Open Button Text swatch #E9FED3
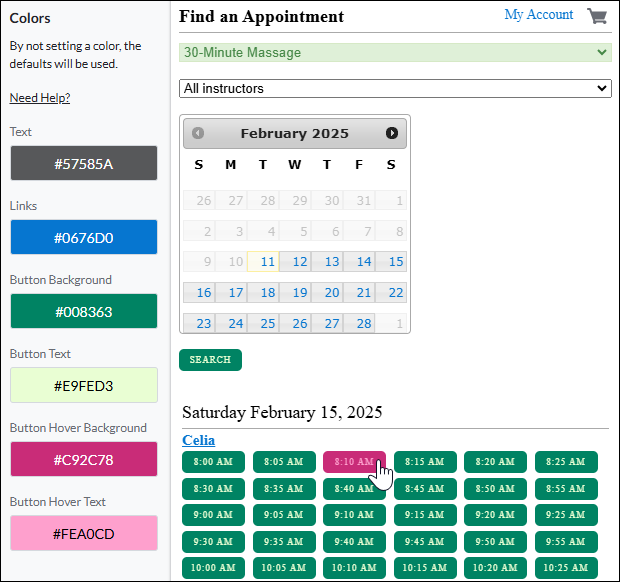This screenshot has height=582, width=620. (x=84, y=385)
